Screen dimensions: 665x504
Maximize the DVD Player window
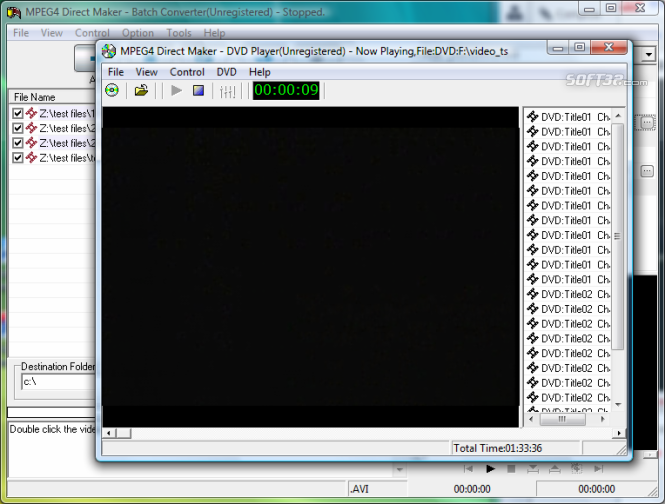(x=580, y=48)
